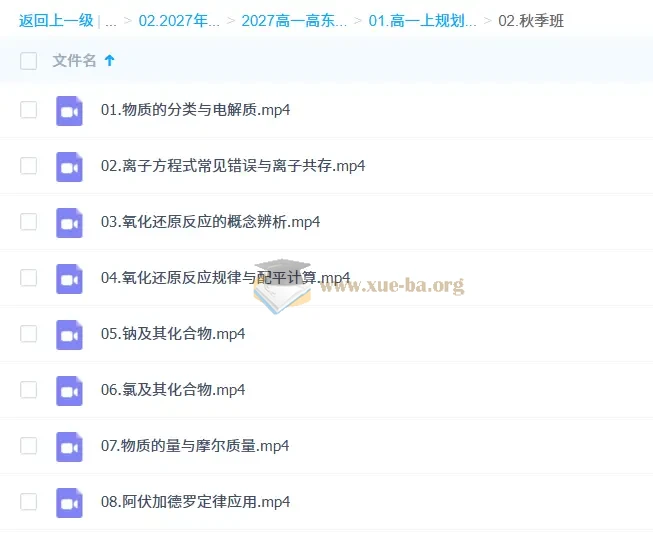The width and height of the screenshot is (653, 540).
Task: Navigate to breadcrumb 2027高一高东...
Action: [x=294, y=20]
